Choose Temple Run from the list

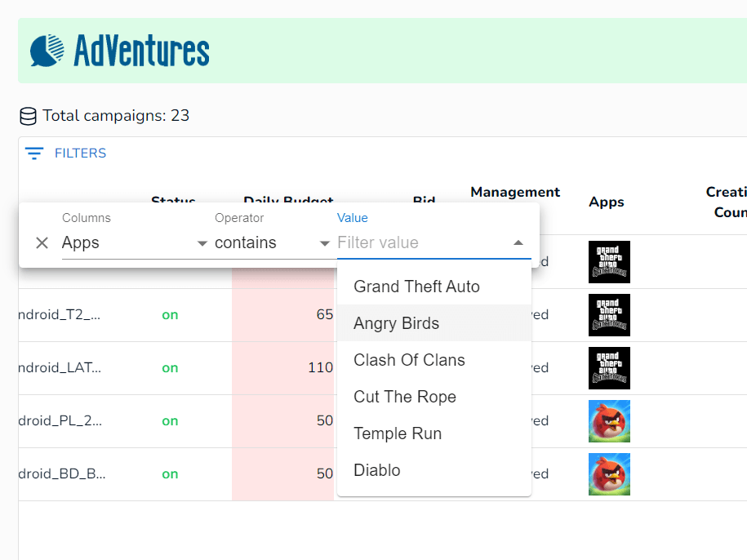tap(398, 433)
